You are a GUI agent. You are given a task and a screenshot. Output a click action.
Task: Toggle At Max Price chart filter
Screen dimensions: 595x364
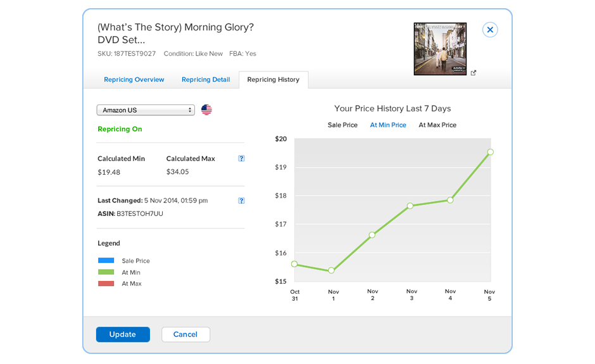(x=437, y=125)
